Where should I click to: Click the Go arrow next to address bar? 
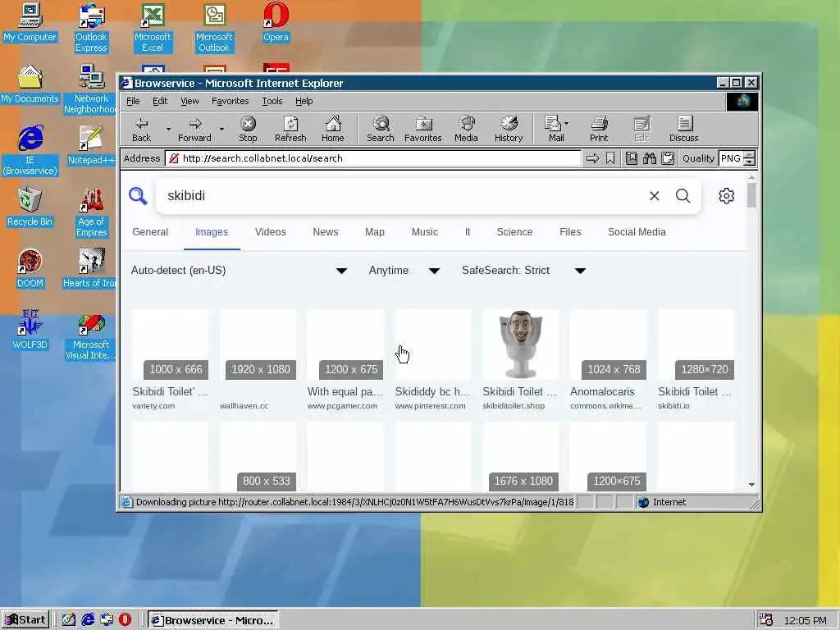click(x=592, y=158)
